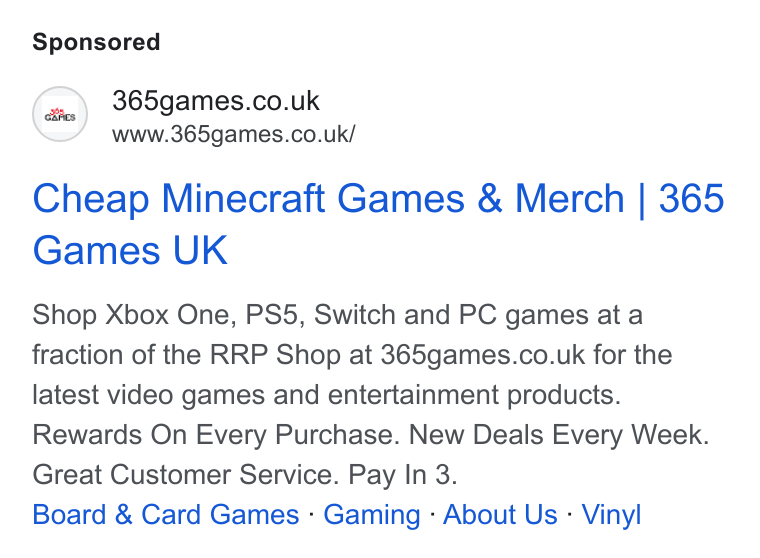The image size is (760, 558).
Task: Click the word 'Minecraft' in the headline
Action: (243, 198)
